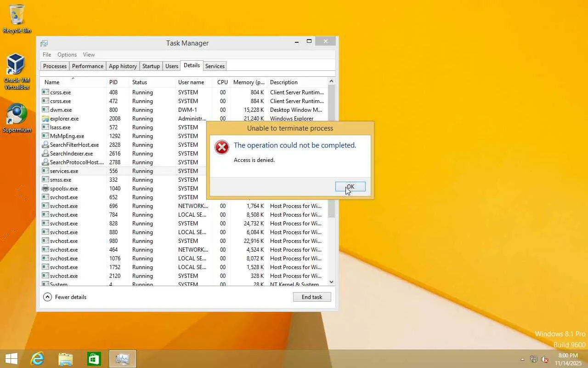Screen dimensions: 588x368
Task: Open the View menu
Action: [x=89, y=55]
